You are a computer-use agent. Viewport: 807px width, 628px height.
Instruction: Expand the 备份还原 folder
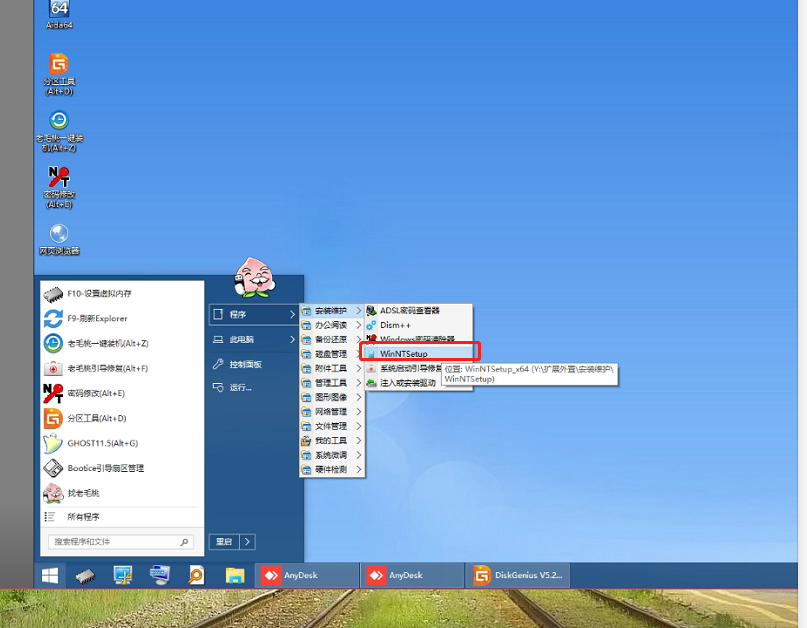click(332, 340)
